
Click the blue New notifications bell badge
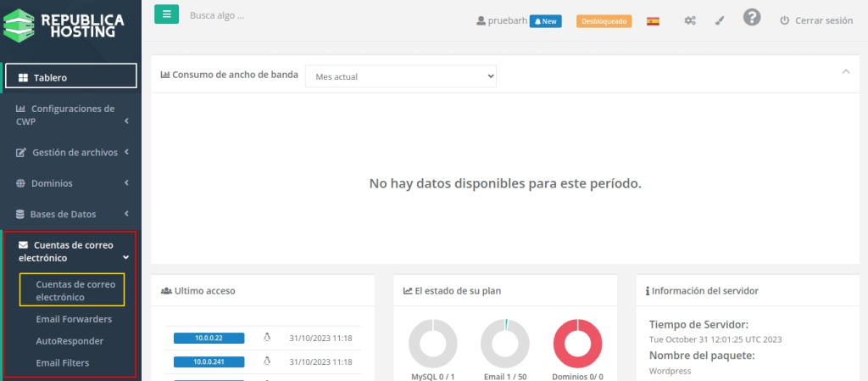tap(545, 21)
